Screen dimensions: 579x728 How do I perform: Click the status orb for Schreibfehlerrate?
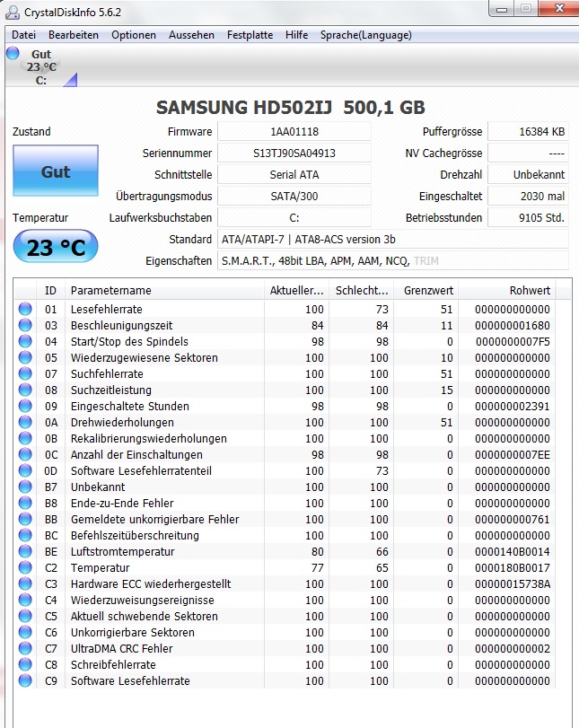point(25,664)
